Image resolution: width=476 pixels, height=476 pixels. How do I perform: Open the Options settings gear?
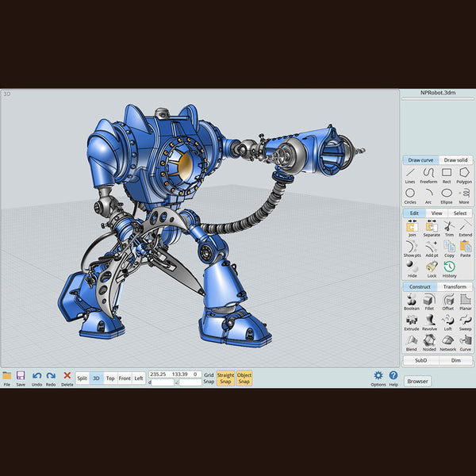[378, 378]
